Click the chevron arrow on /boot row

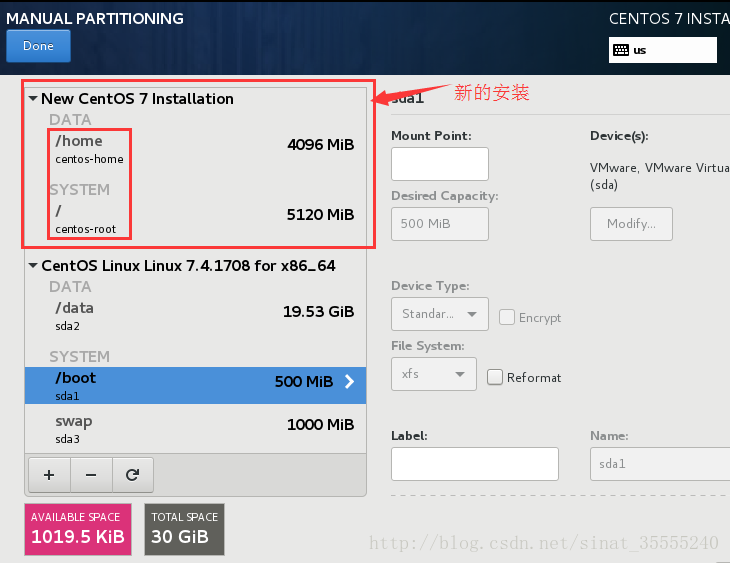point(350,382)
